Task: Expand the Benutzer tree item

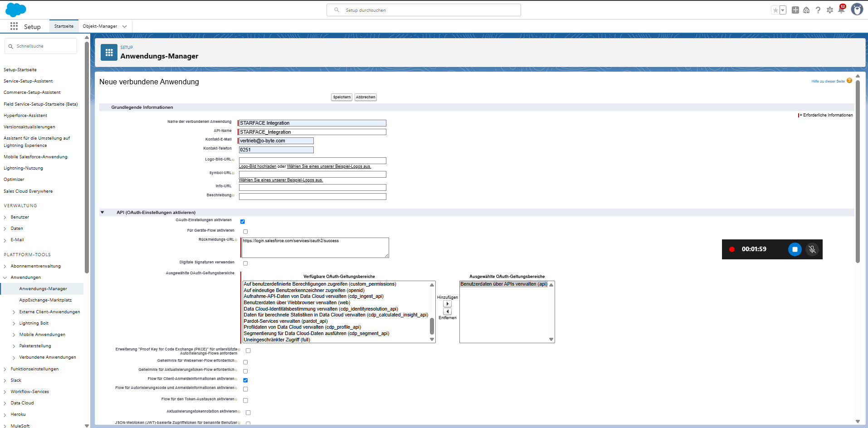Action: click(5, 217)
